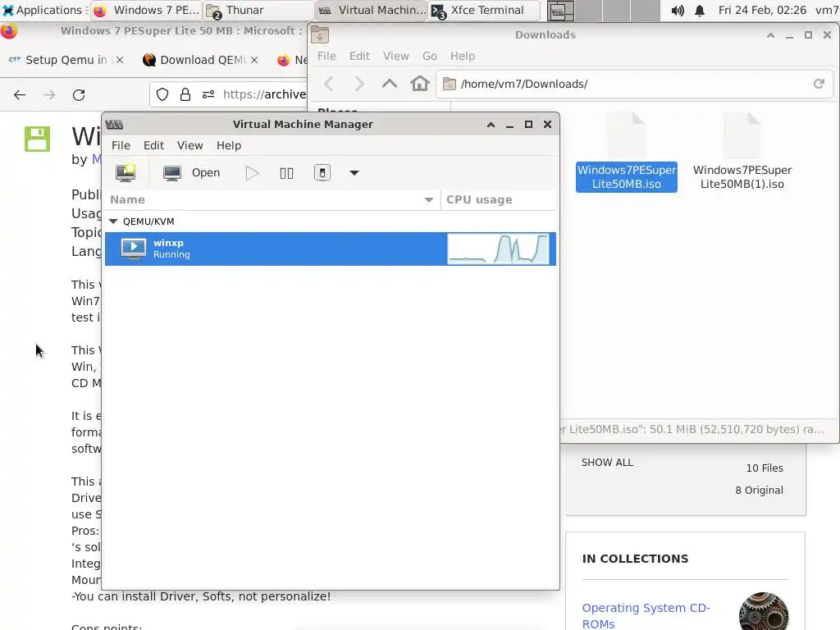Open the Applications menu
The height and width of the screenshot is (630, 840).
(x=44, y=10)
